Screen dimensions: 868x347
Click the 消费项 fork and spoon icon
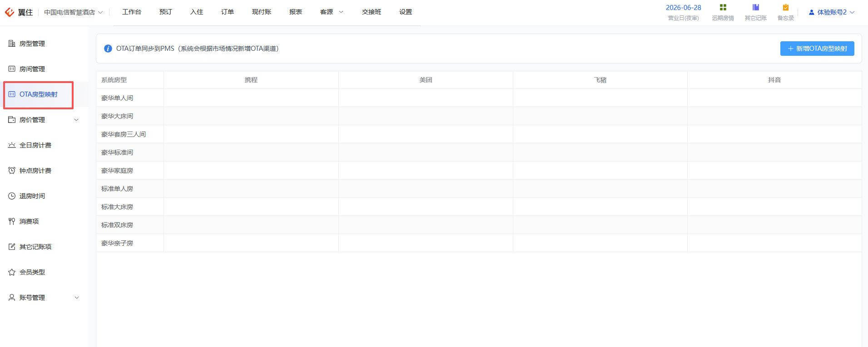click(12, 221)
